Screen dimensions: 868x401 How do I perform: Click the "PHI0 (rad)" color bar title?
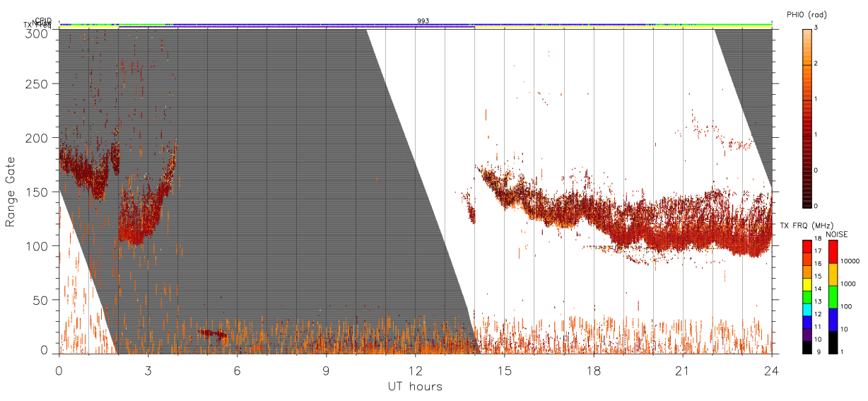click(x=807, y=14)
